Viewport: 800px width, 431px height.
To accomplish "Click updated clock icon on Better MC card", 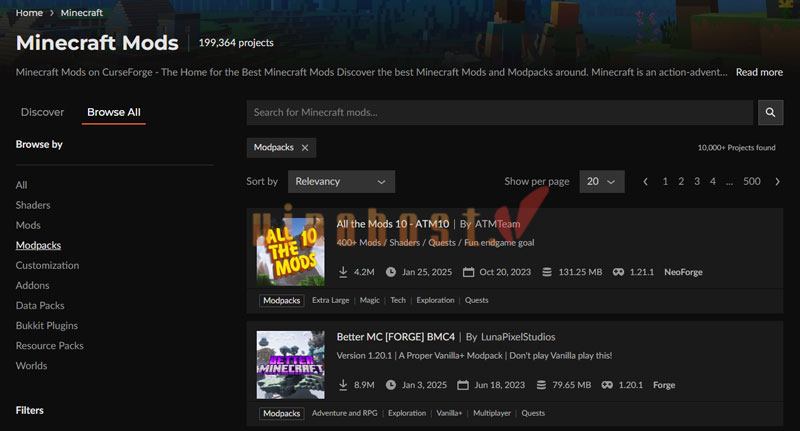I will click(x=391, y=385).
